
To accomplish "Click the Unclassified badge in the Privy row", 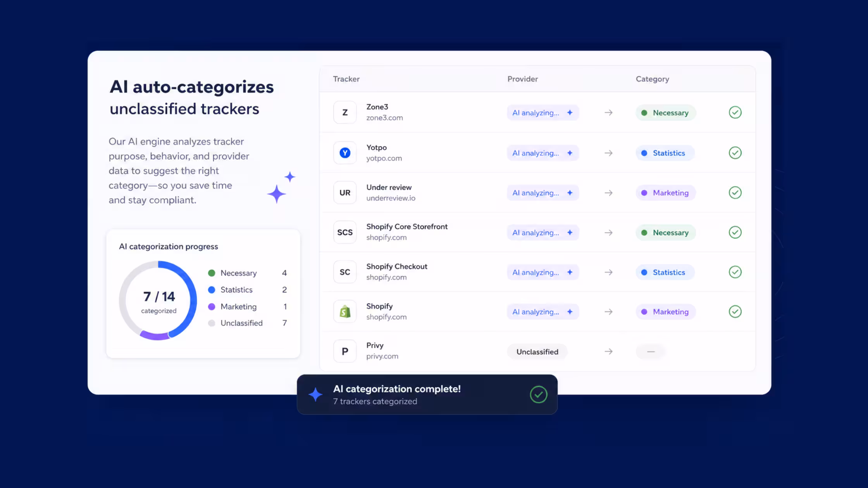I will tap(537, 352).
